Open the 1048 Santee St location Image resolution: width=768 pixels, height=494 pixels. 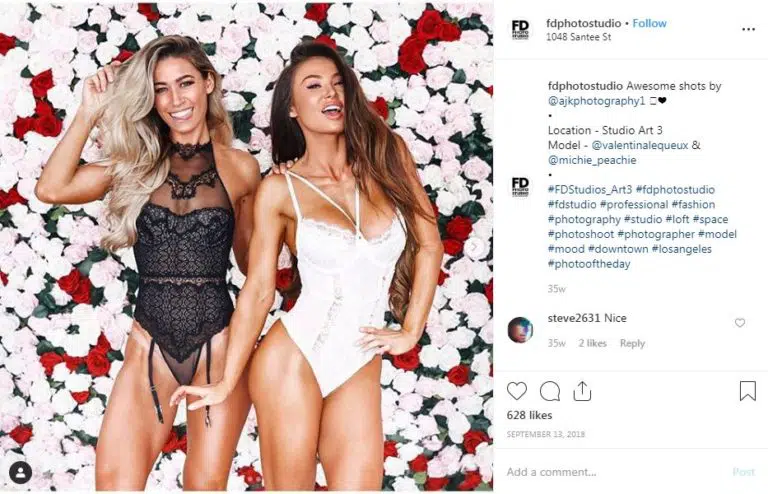click(x=578, y=37)
